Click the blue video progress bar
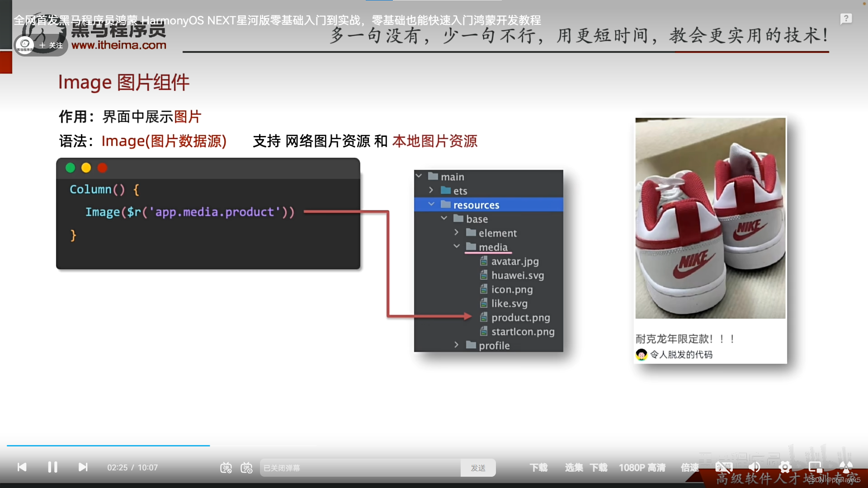The height and width of the screenshot is (488, 868). click(x=108, y=446)
